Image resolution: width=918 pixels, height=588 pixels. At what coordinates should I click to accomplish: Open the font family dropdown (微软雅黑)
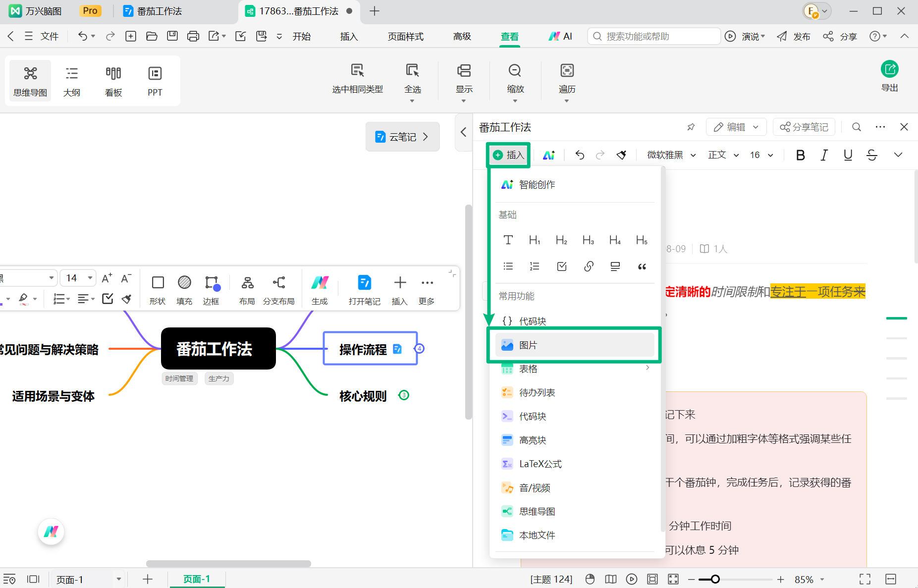671,155
